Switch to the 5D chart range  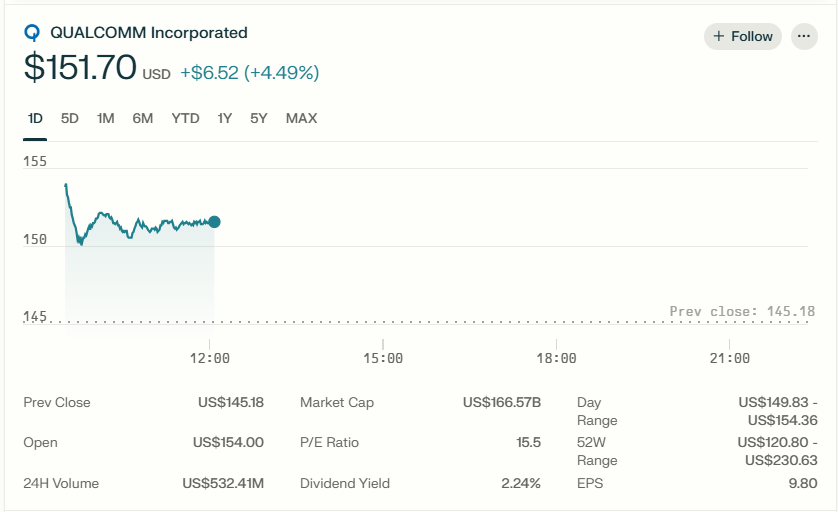pos(69,118)
